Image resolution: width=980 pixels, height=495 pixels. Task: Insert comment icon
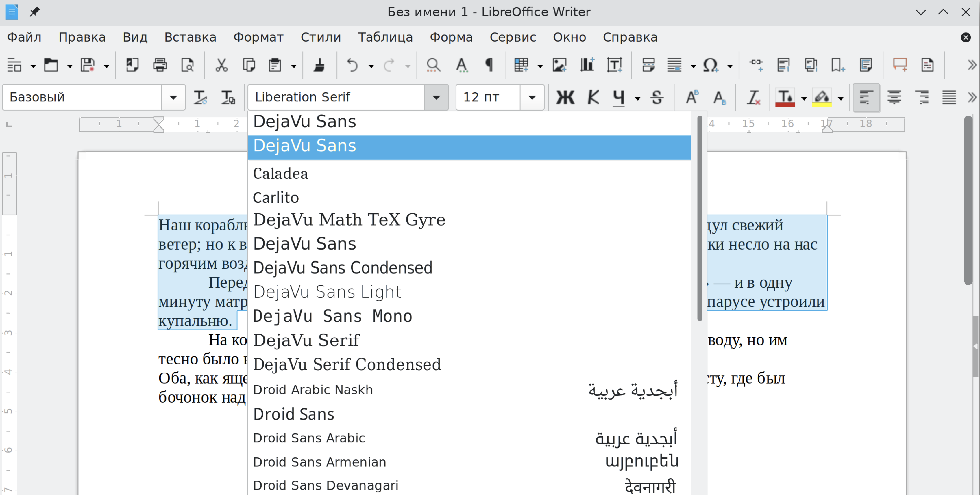(900, 65)
